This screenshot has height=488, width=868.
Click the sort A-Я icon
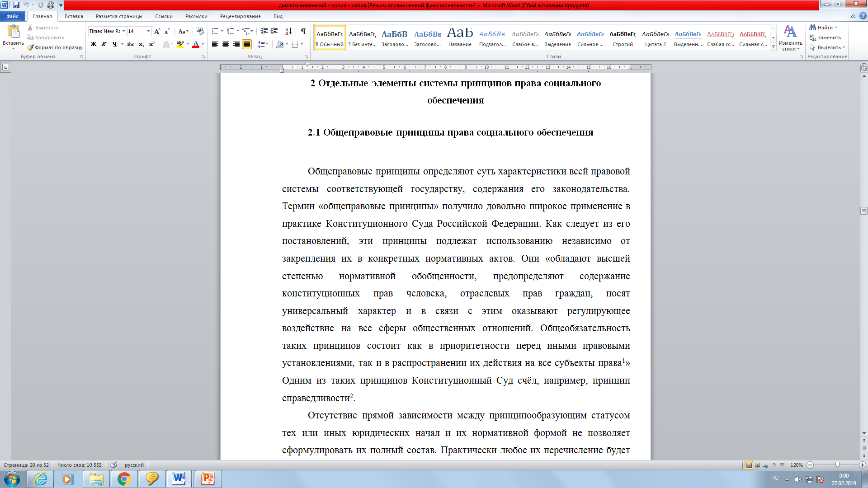[288, 31]
